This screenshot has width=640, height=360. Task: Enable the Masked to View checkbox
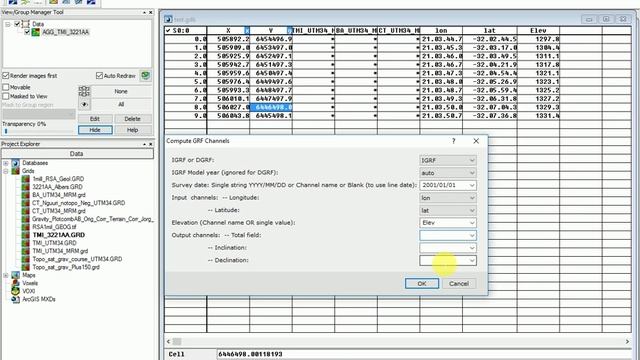6,96
